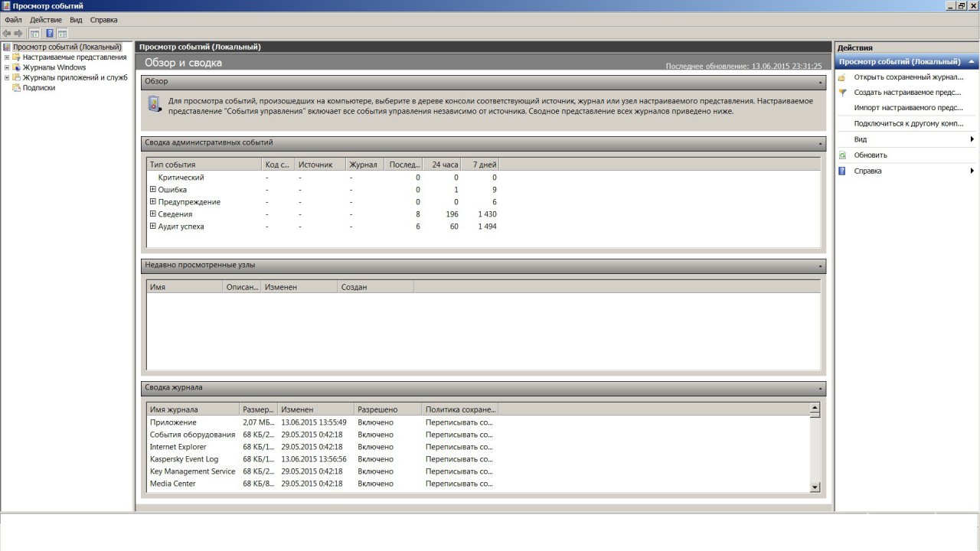Select the Kaspersky Event Log row

coord(184,459)
